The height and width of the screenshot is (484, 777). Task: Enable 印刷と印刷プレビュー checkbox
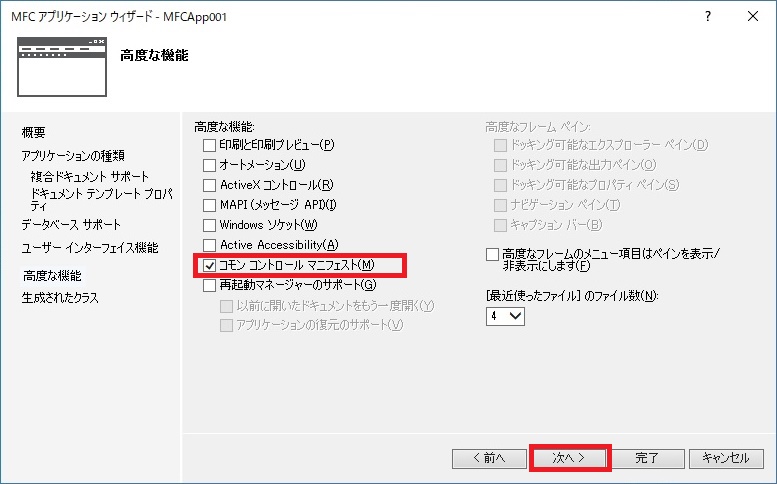(210, 145)
